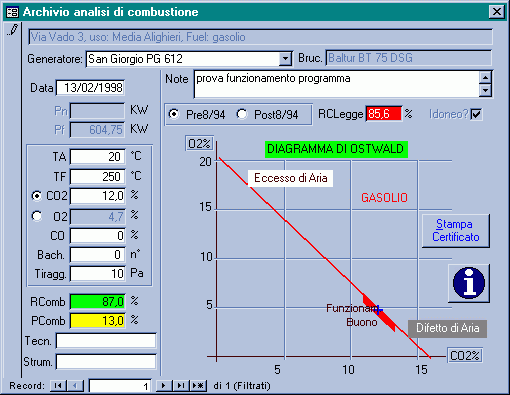Screen dimensions: 510x395
Task: Click the GASOLIO label on chart
Action: (x=384, y=198)
